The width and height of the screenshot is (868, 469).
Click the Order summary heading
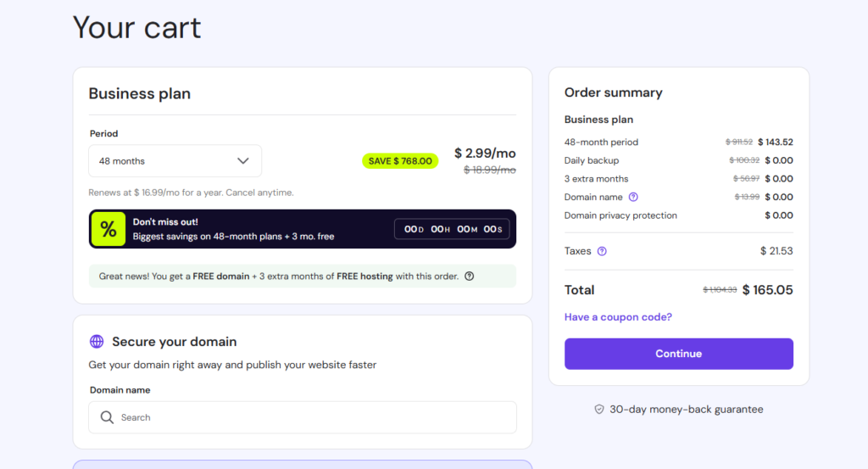(614, 92)
